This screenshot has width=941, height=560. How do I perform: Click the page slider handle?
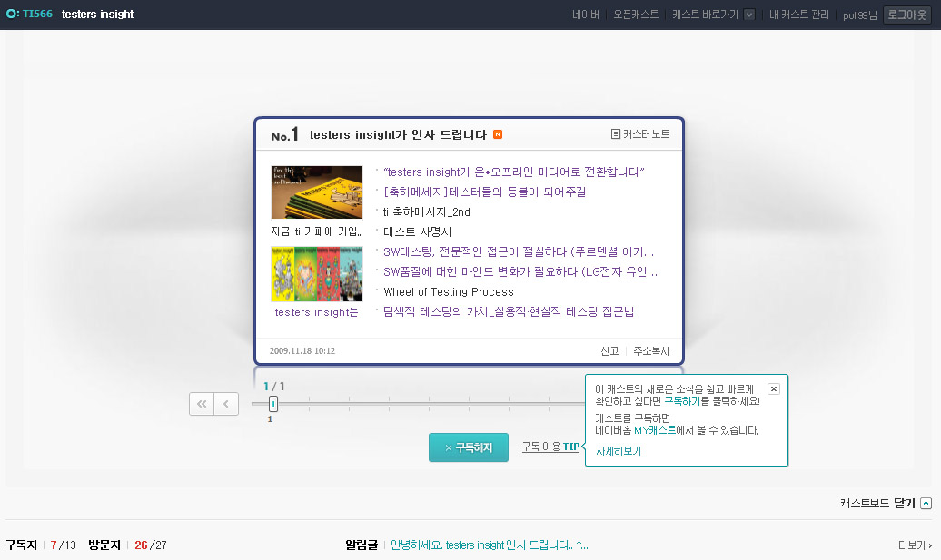[273, 404]
